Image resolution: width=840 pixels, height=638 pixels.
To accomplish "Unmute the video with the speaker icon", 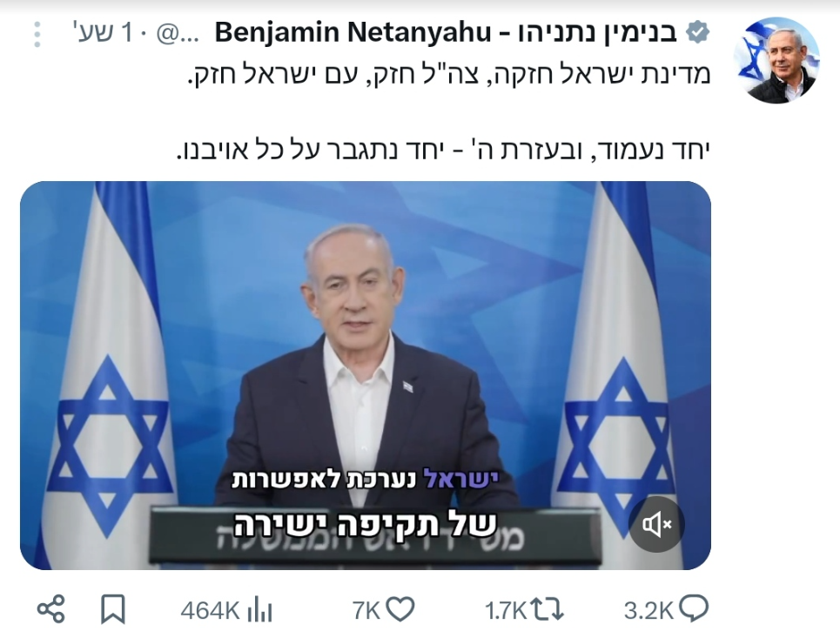I will pos(656,524).
